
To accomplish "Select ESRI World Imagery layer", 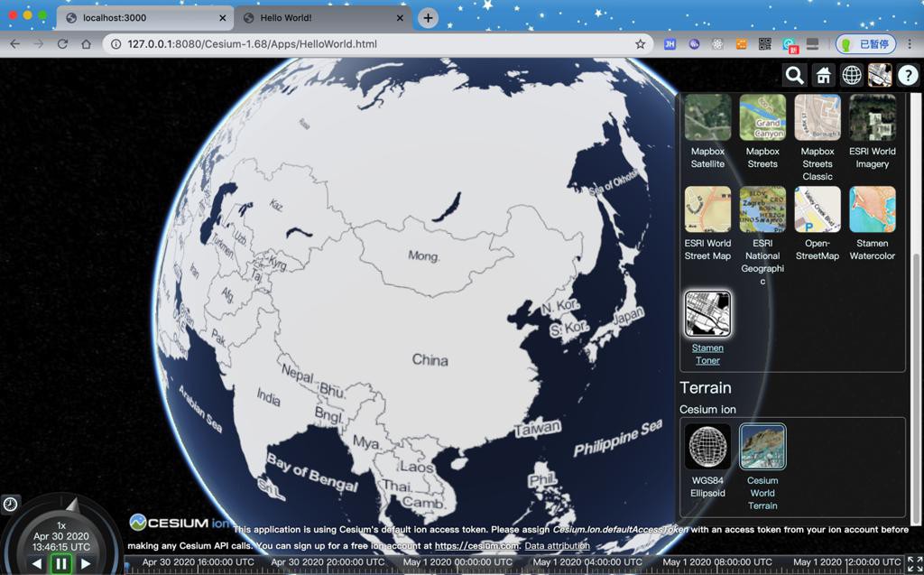I will [x=873, y=117].
